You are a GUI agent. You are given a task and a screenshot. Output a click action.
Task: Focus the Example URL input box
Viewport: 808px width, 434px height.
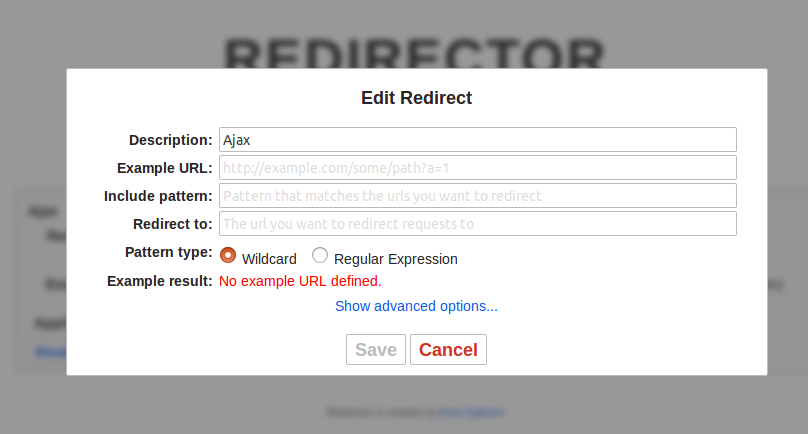[x=478, y=168]
